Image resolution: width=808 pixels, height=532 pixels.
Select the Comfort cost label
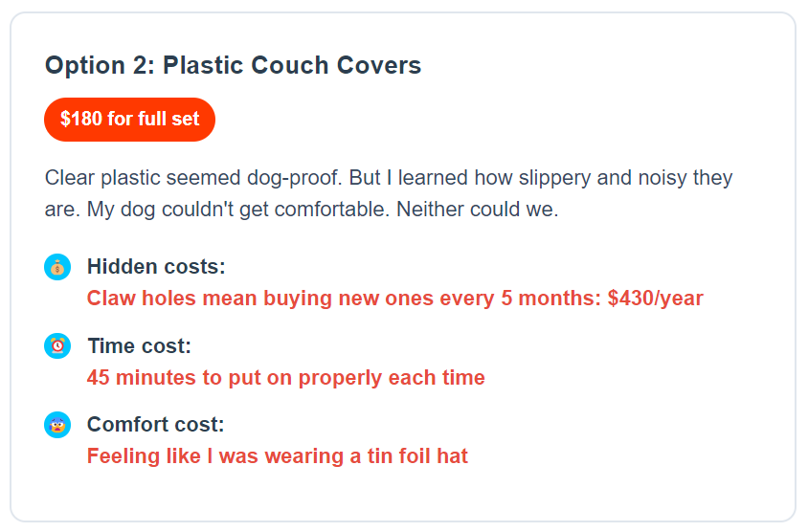[156, 425]
